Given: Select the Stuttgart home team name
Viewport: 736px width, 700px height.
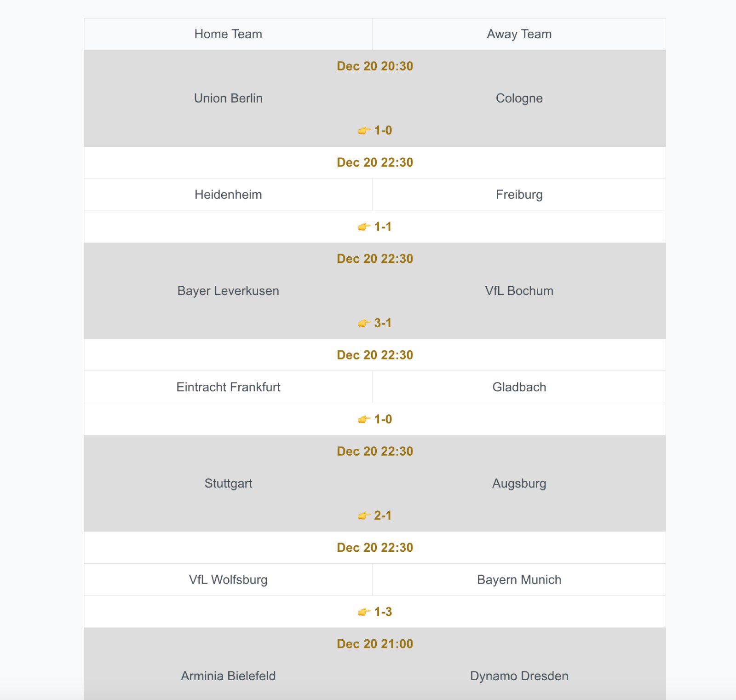Looking at the screenshot, I should click(228, 483).
